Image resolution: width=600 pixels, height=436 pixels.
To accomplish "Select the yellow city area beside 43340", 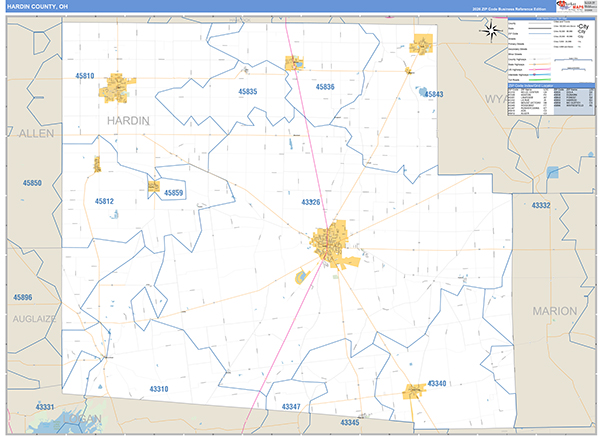I will pos(414,392).
